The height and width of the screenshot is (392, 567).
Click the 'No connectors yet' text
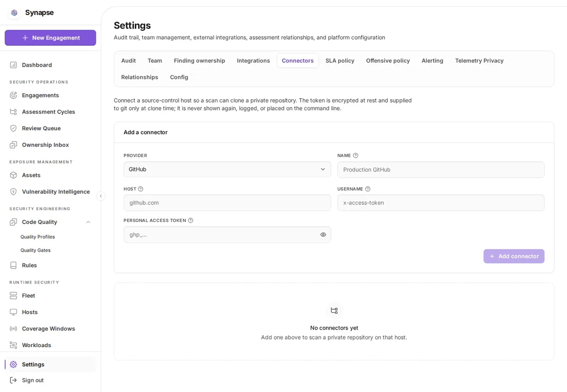click(334, 328)
